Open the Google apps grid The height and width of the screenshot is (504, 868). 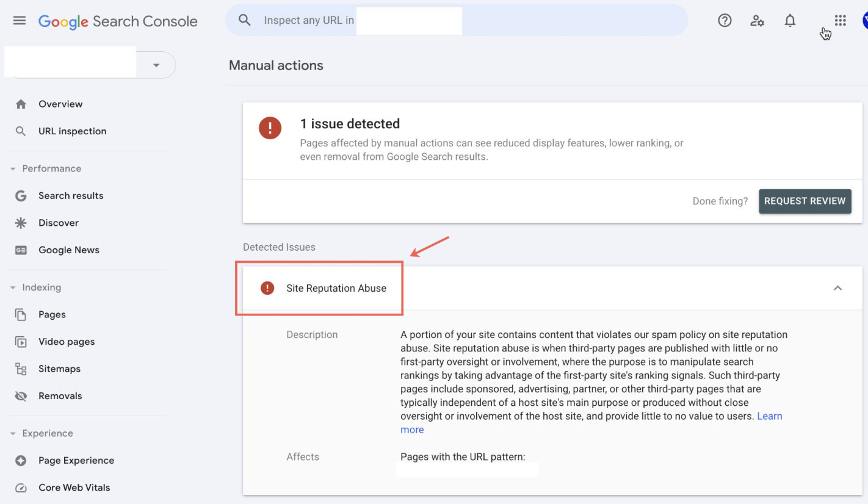(x=840, y=20)
